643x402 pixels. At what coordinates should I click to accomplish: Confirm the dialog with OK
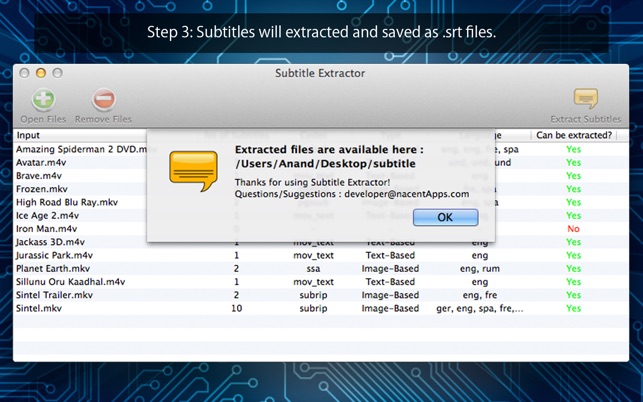[x=445, y=217]
